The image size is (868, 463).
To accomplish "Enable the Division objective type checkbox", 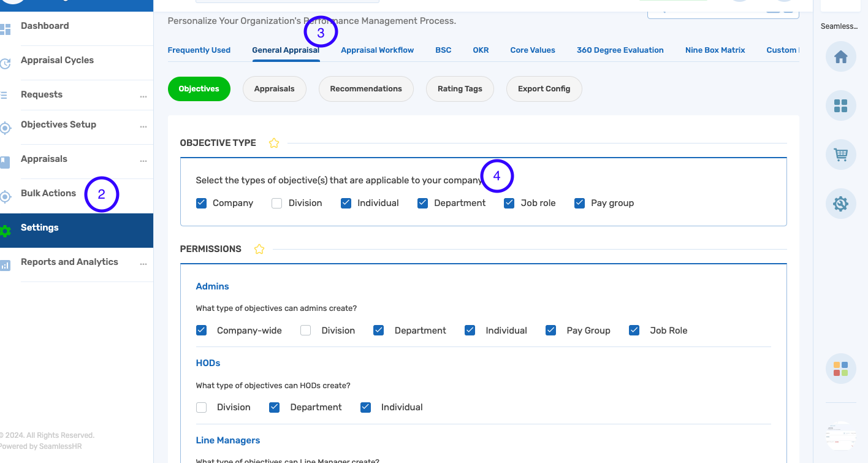I will 276,202.
